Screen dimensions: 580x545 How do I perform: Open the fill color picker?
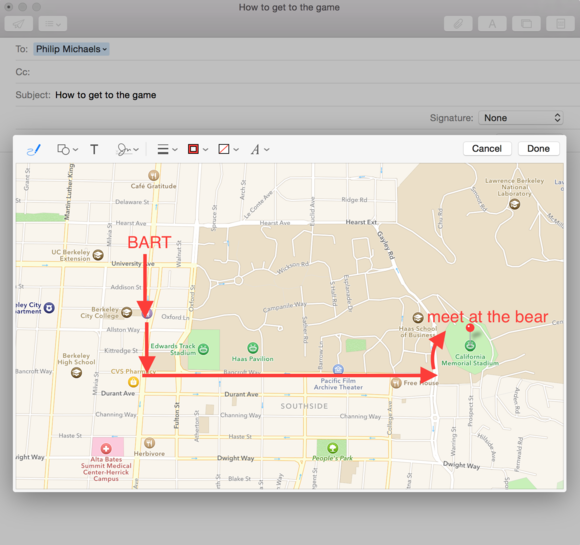tap(228, 149)
